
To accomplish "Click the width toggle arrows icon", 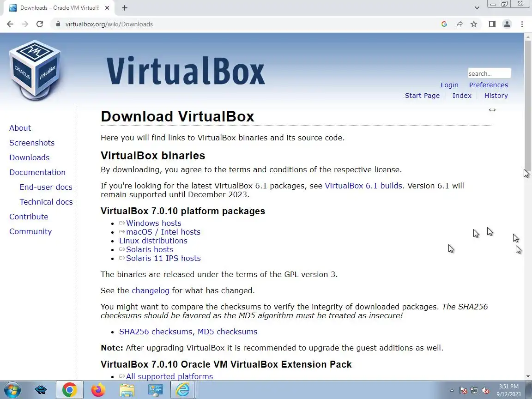I will pos(492,110).
